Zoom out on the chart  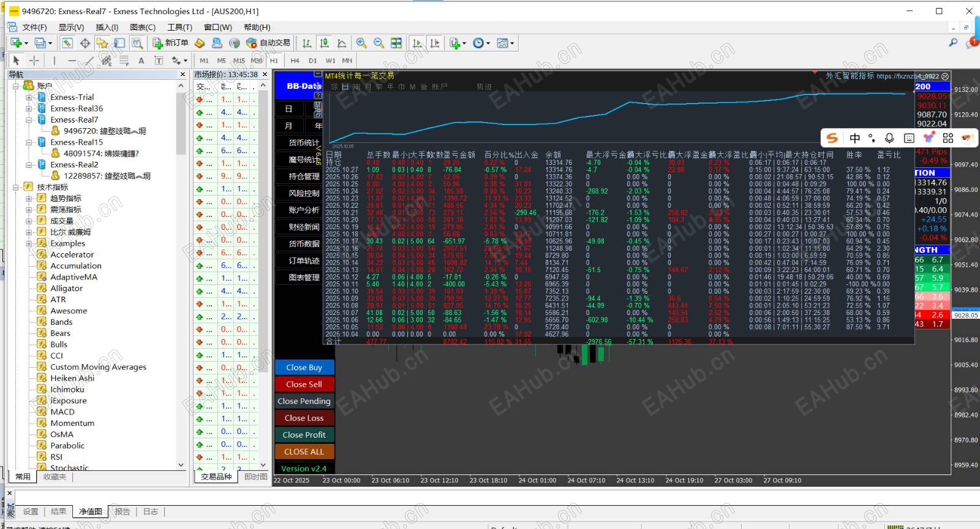[379, 43]
